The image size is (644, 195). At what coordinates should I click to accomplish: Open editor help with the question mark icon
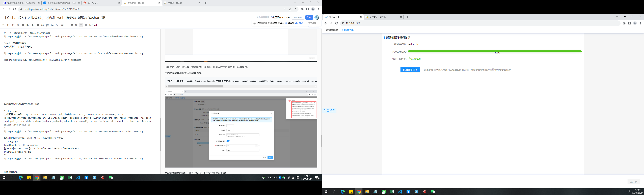click(x=86, y=25)
